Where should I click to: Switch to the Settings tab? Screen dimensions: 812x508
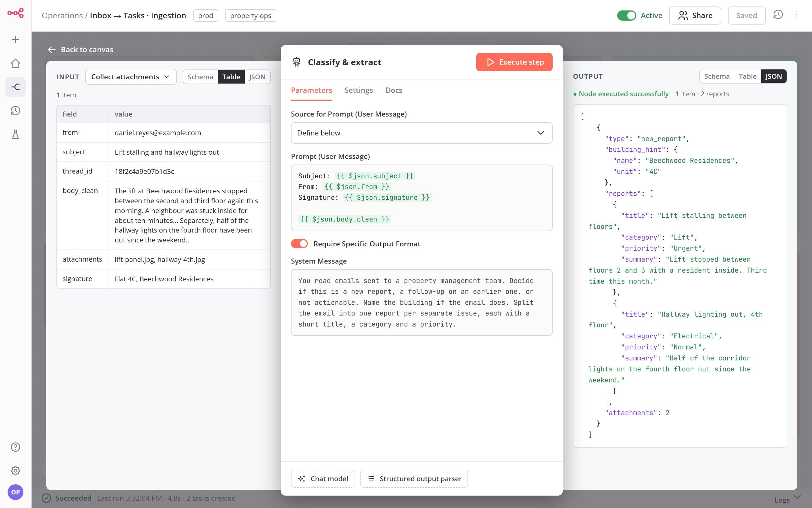[359, 90]
